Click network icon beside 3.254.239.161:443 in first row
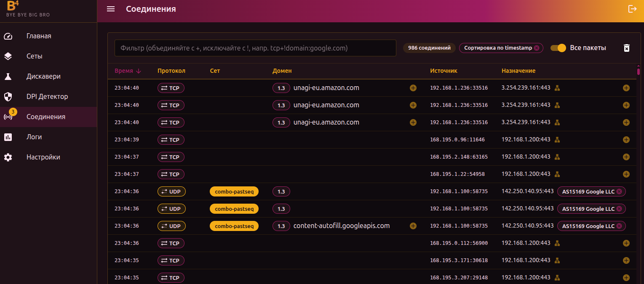The image size is (644, 284). 557,88
